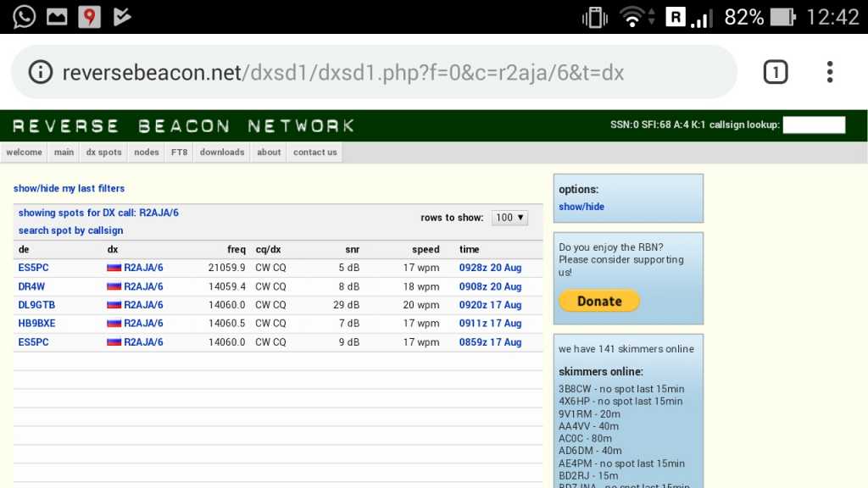The width and height of the screenshot is (868, 488).
Task: Open the browser tab switcher
Action: (x=776, y=72)
